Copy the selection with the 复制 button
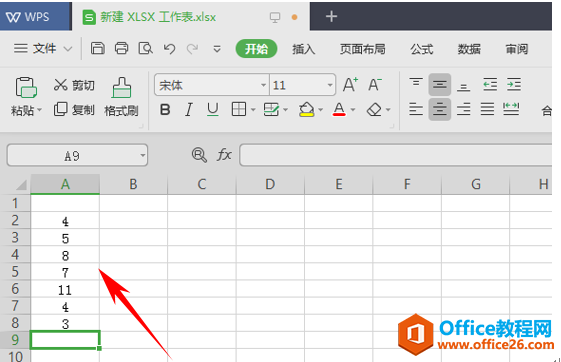This screenshot has height=362, width=561. (x=74, y=110)
